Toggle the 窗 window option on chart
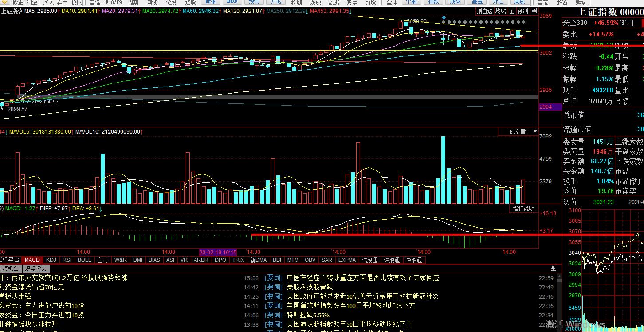The width and height of the screenshot is (644, 332). [512, 11]
